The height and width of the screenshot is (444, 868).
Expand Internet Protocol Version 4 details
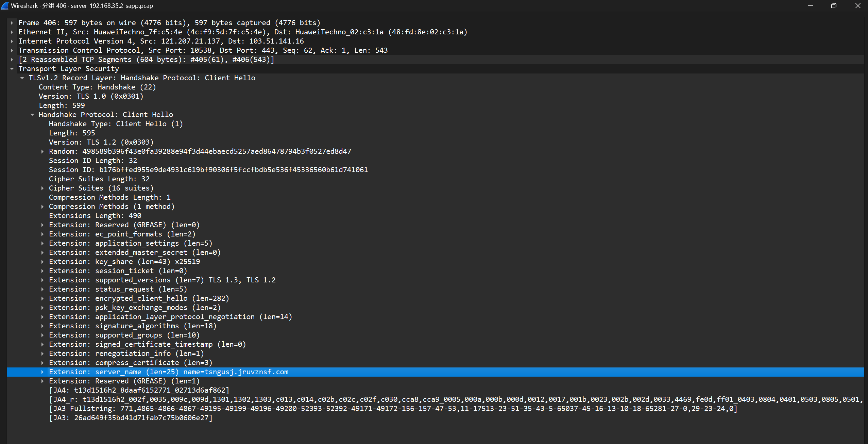12,41
